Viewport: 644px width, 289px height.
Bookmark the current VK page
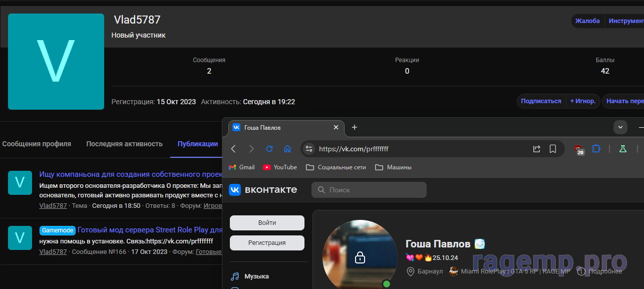point(553,149)
